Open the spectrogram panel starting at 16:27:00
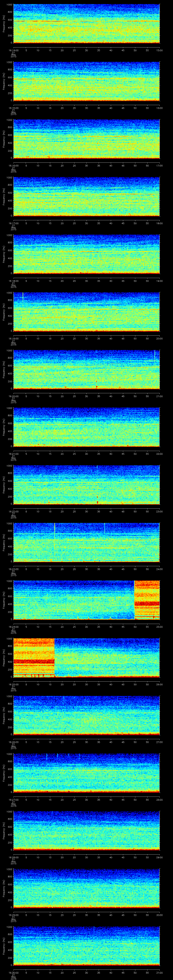Screen dimensions: 173x980 pyautogui.click(x=86, y=773)
